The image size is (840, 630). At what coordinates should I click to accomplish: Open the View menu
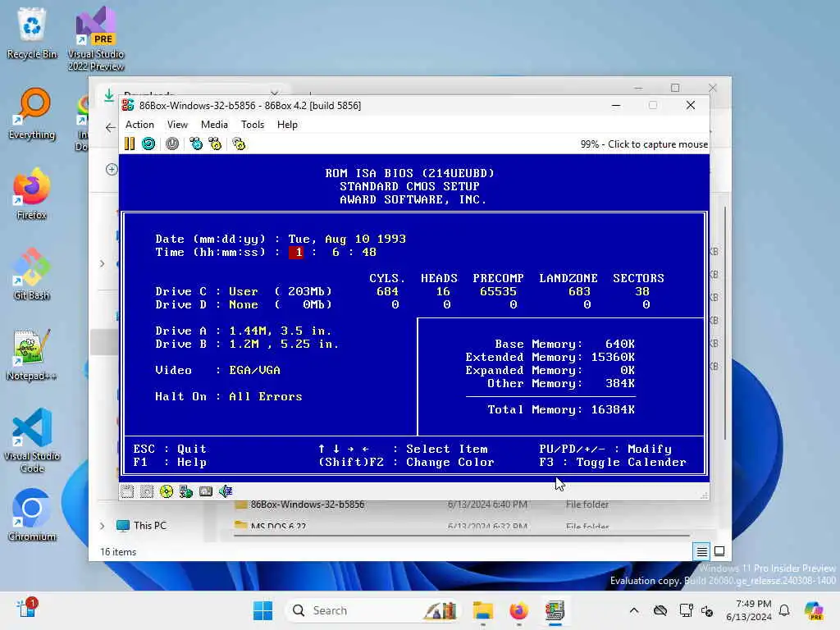point(177,125)
